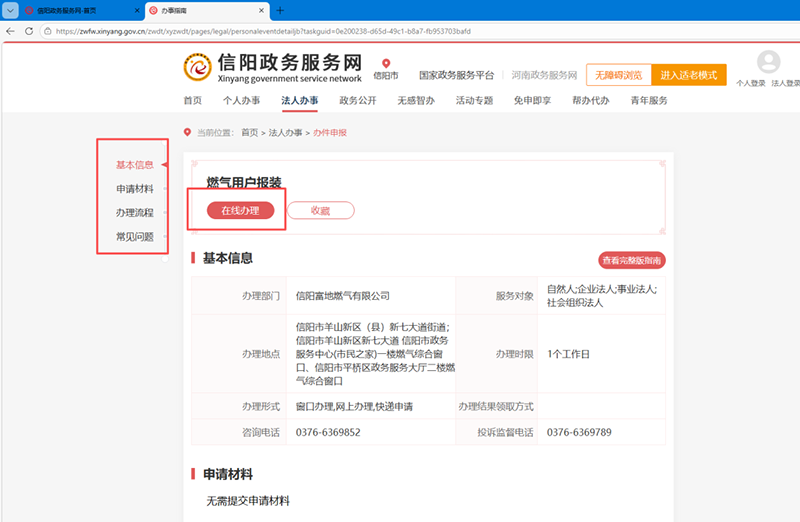The image size is (800, 522).
Task: Open the 法人办事 menu item
Action: 299,101
